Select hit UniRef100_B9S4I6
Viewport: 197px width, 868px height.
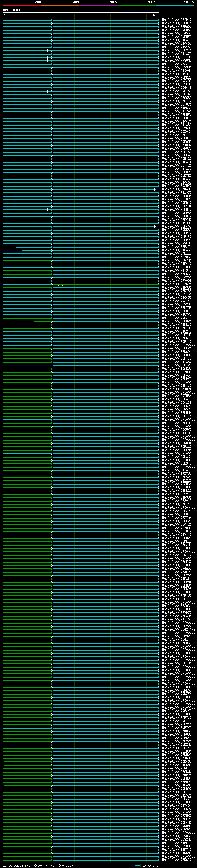click(176, 721)
